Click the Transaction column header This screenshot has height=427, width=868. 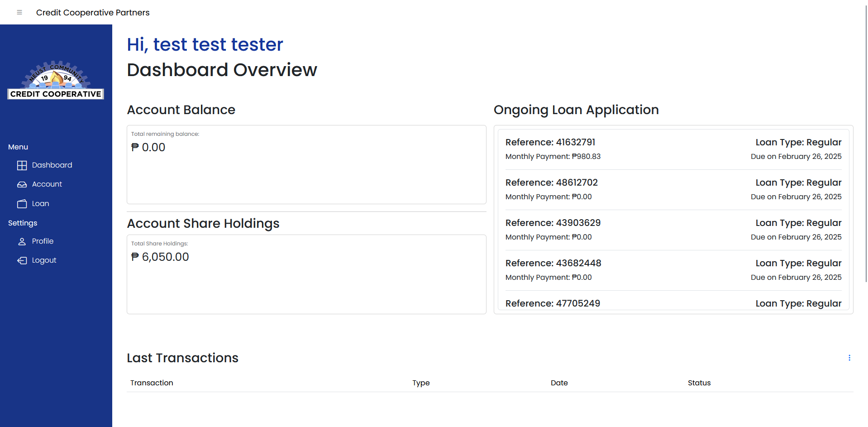point(152,383)
